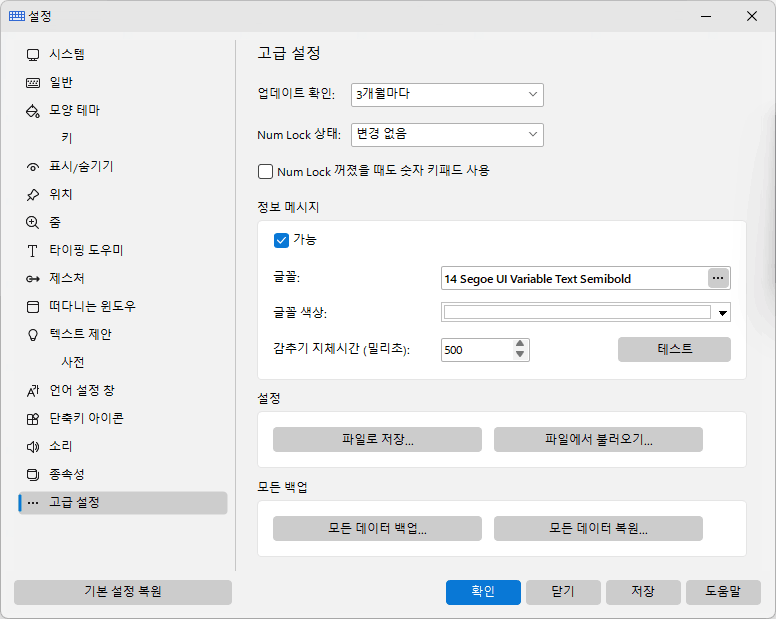Open font picker with ... button
776x619 pixels.
[718, 278]
